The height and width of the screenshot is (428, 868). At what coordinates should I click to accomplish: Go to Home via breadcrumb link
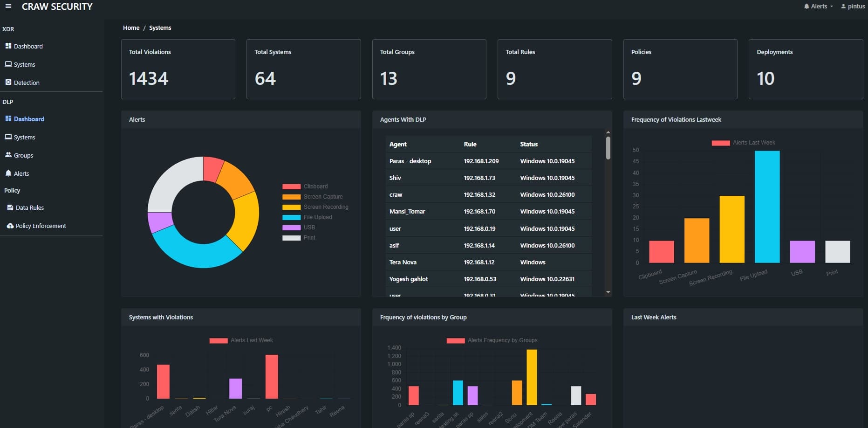coord(131,28)
